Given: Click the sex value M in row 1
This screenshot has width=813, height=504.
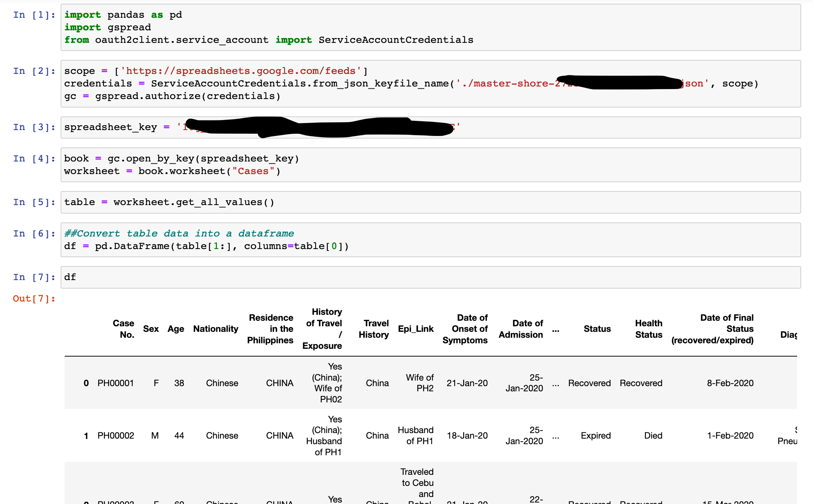Looking at the screenshot, I should pyautogui.click(x=155, y=436).
